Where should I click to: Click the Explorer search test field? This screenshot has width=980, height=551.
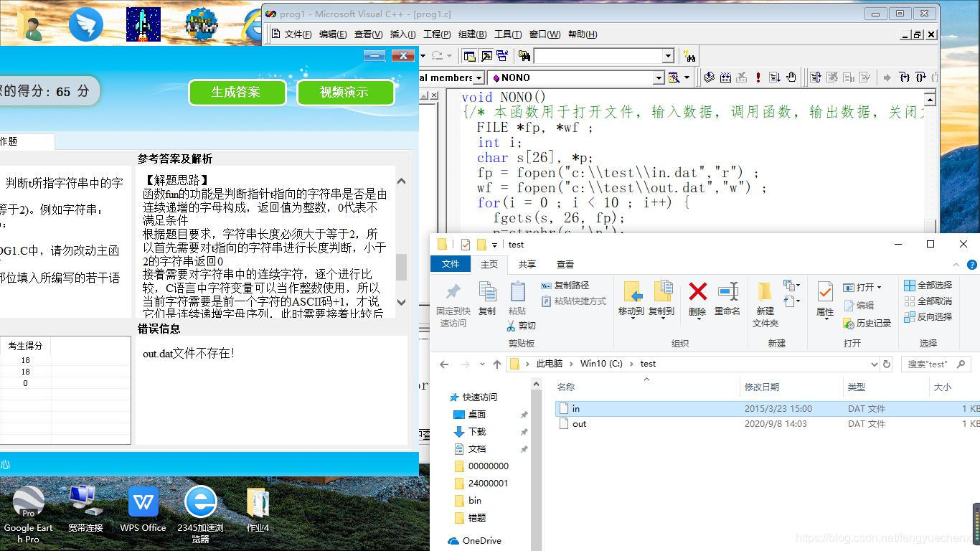click(x=936, y=364)
